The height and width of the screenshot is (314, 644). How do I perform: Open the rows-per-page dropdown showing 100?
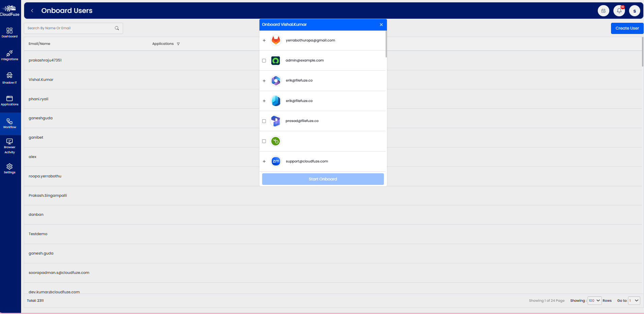click(594, 301)
